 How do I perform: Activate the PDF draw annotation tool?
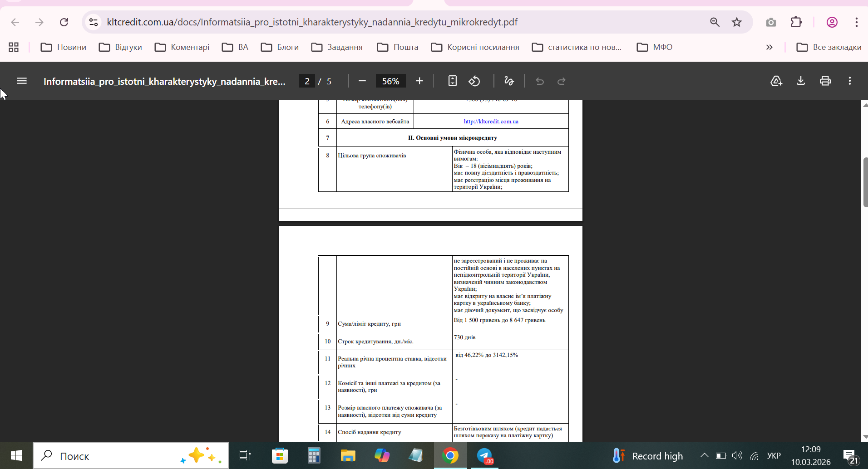pos(509,81)
